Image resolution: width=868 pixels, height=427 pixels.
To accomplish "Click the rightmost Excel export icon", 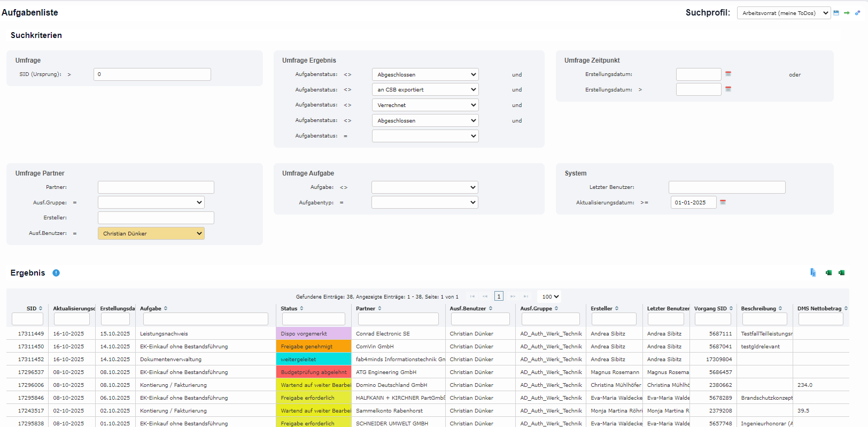I will coord(841,273).
